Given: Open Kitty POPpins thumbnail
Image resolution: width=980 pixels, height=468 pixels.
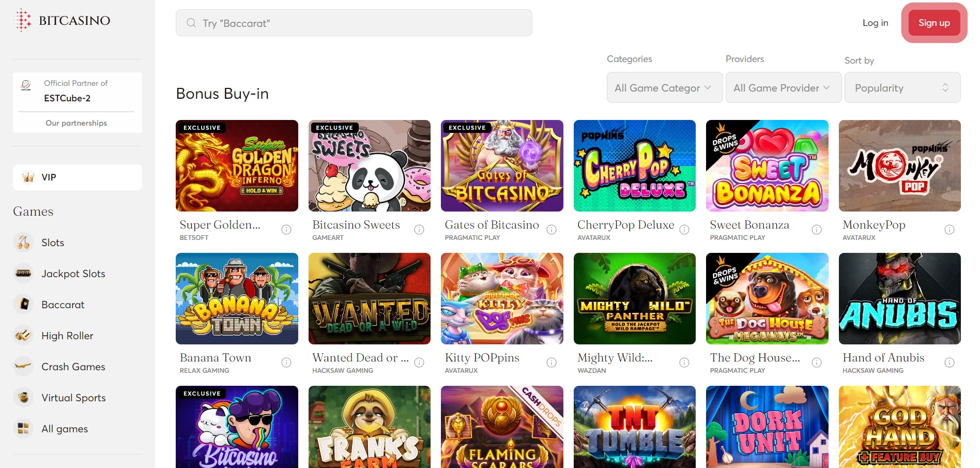Looking at the screenshot, I should [x=502, y=299].
